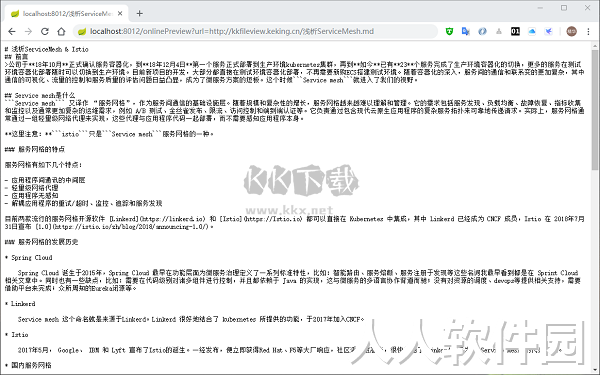This screenshot has height=375, width=600.
Task: Click the '### 服务网格的发展历史' heading
Action: tap(41, 242)
